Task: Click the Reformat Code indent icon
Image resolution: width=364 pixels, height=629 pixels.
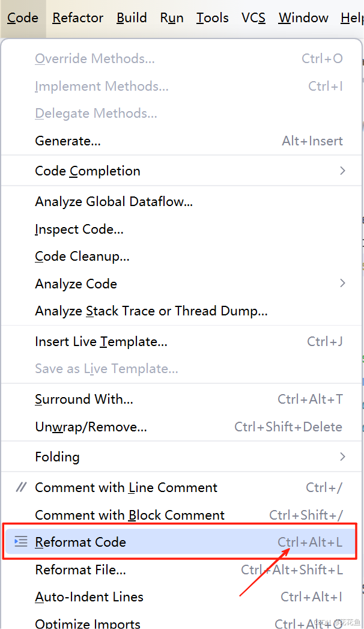Action: tap(19, 541)
